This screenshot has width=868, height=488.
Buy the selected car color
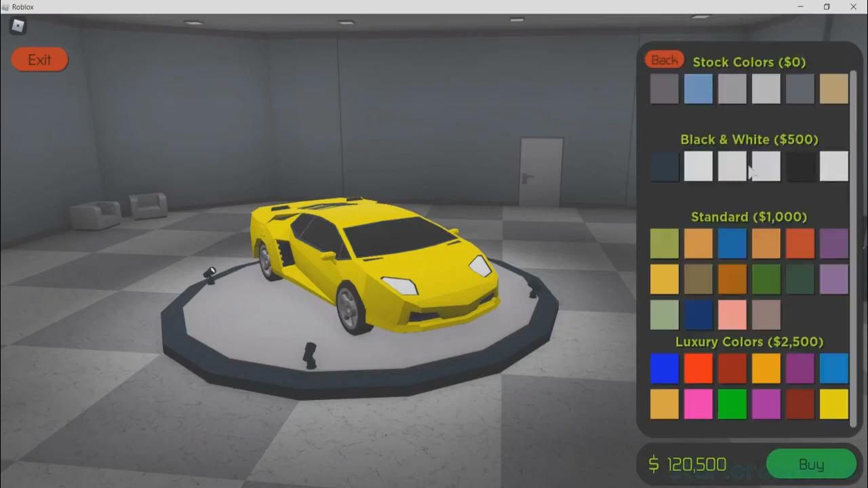[811, 464]
